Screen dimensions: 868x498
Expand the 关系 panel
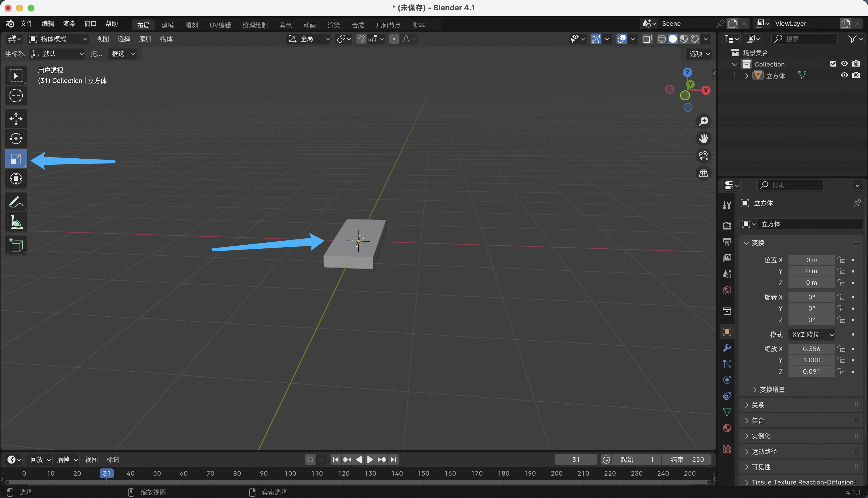758,405
